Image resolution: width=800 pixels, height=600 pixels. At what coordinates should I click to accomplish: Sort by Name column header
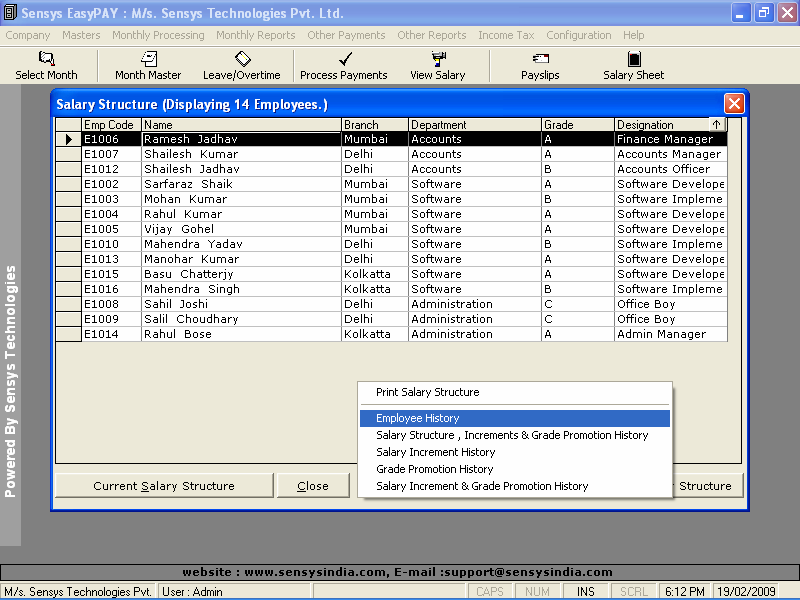[x=241, y=124]
